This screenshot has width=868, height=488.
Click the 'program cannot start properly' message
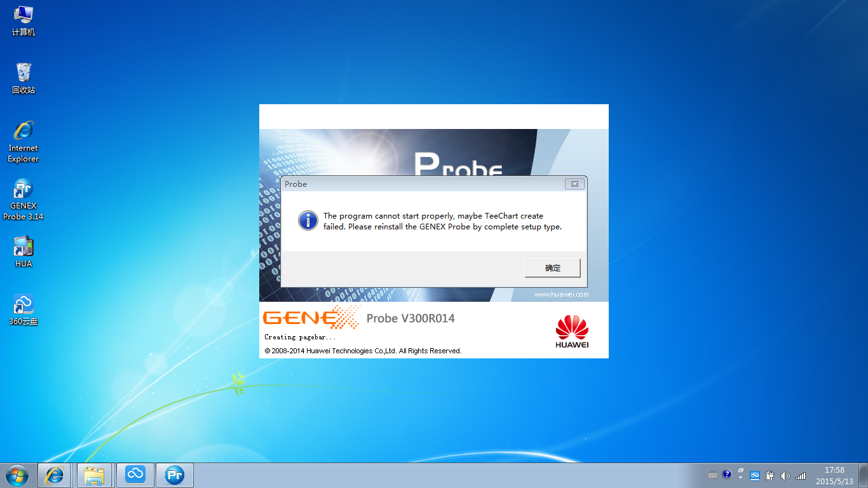442,221
